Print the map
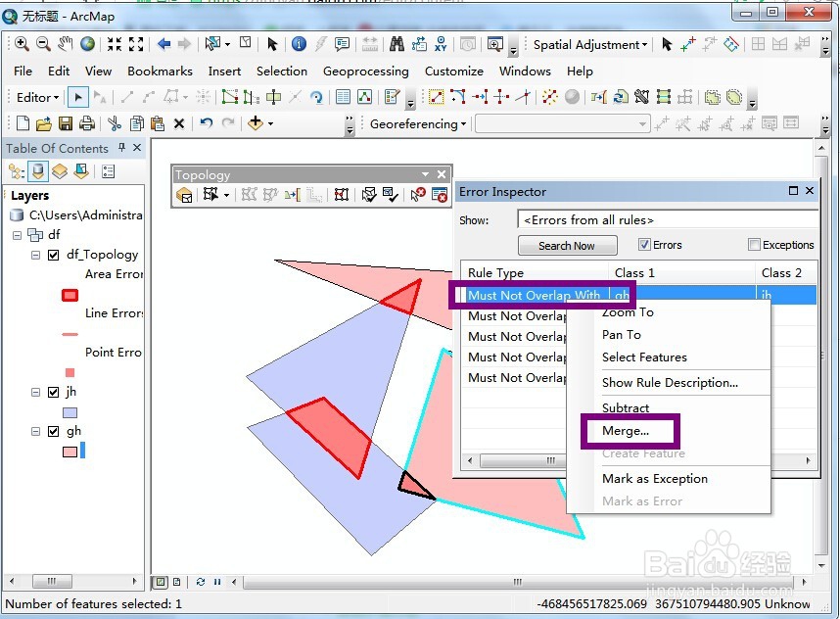Viewport: 840px width, 619px height. 87,123
